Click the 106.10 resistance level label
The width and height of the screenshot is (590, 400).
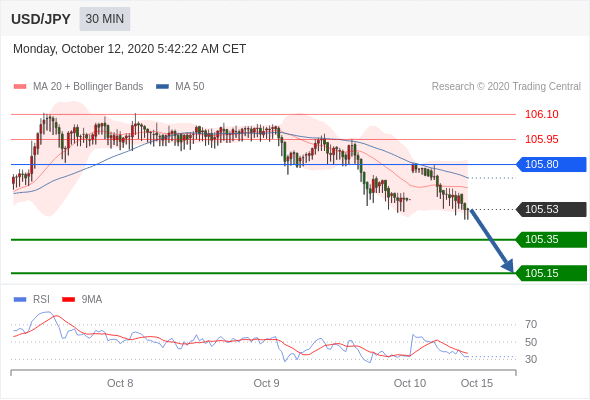542,114
